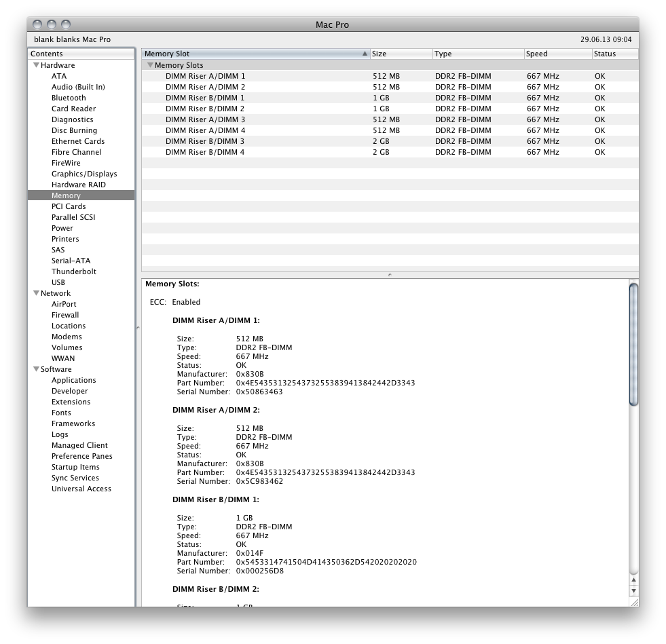Viewport: 666px width, 644px height.
Task: Click the scroll down arrow in details pane
Action: coord(633,590)
